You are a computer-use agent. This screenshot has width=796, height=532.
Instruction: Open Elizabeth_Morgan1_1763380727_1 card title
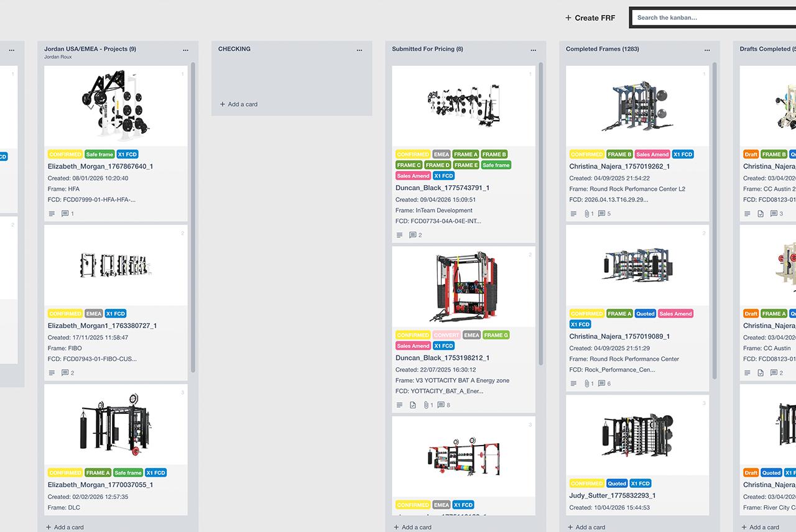(102, 326)
